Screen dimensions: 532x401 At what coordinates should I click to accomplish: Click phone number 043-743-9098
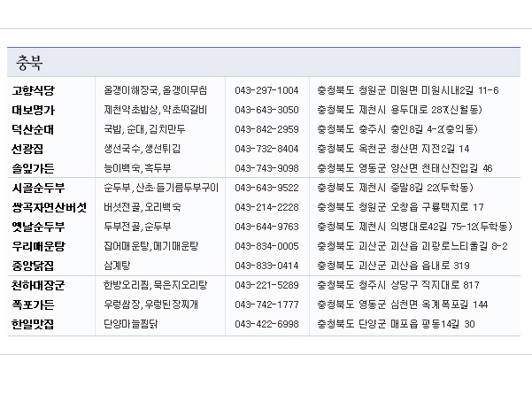pyautogui.click(x=266, y=168)
